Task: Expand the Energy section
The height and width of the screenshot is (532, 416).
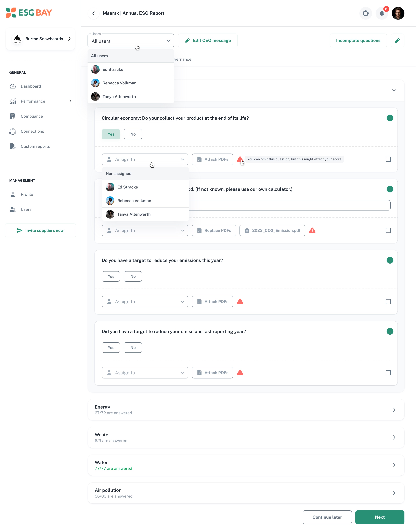Action: click(x=246, y=410)
